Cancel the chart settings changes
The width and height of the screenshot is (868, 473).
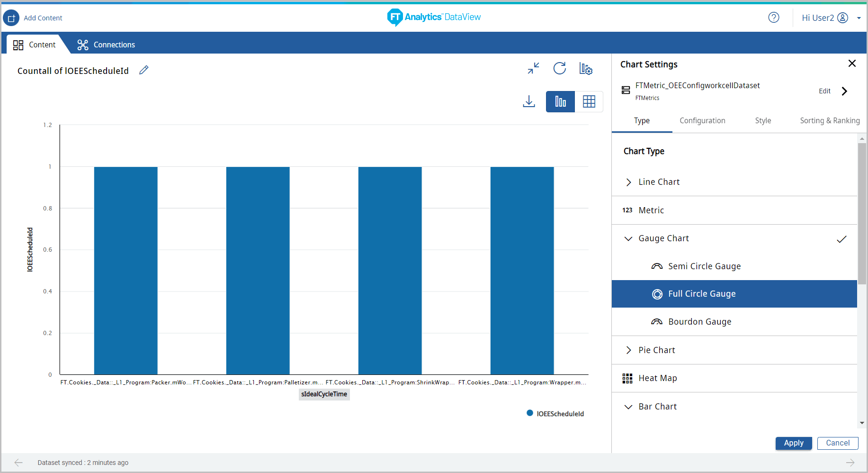pyautogui.click(x=837, y=443)
